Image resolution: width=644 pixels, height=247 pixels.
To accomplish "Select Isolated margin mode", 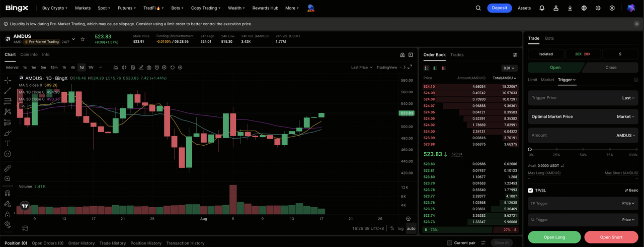I will (x=546, y=54).
